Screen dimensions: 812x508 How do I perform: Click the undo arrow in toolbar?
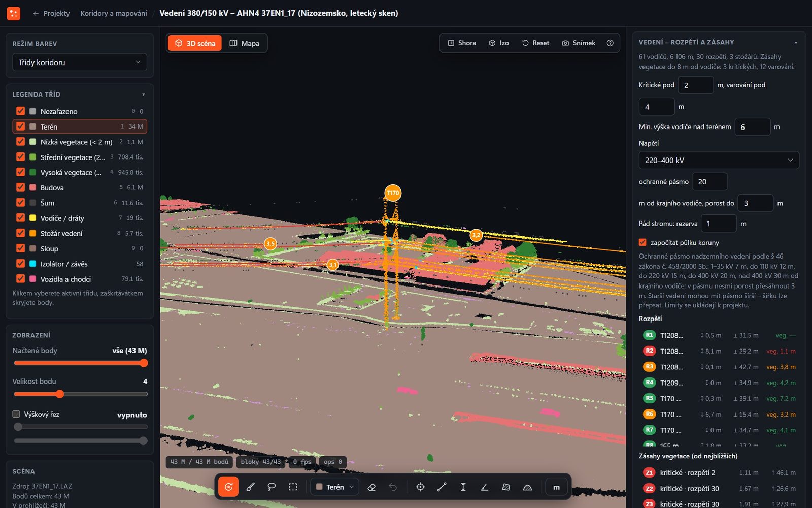pyautogui.click(x=393, y=487)
